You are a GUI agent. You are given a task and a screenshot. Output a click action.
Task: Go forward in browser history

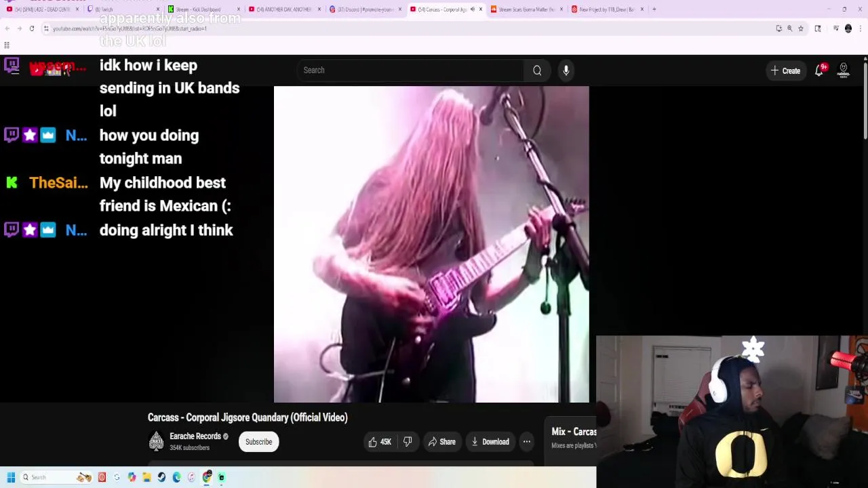19,28
